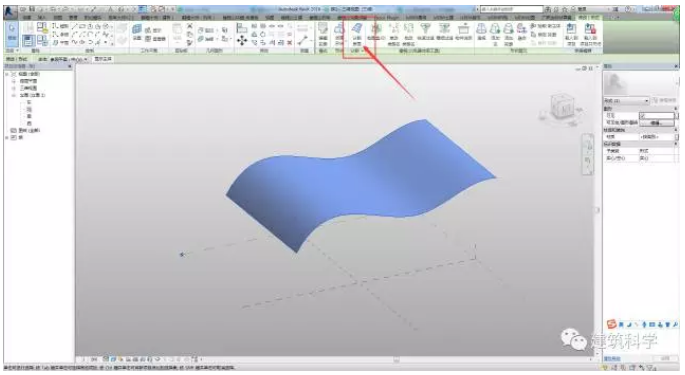Click the 应用 button in Properties panel
This screenshot has width=685, height=375.
pyautogui.click(x=665, y=358)
